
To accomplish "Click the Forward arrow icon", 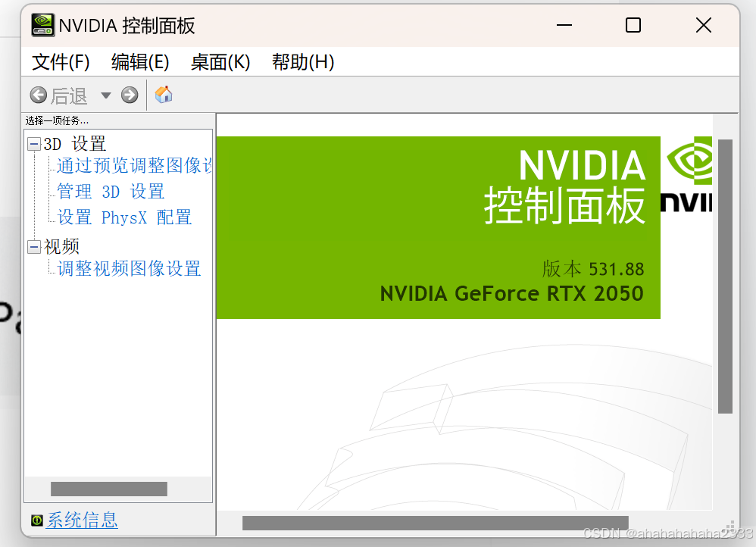I will pyautogui.click(x=130, y=95).
